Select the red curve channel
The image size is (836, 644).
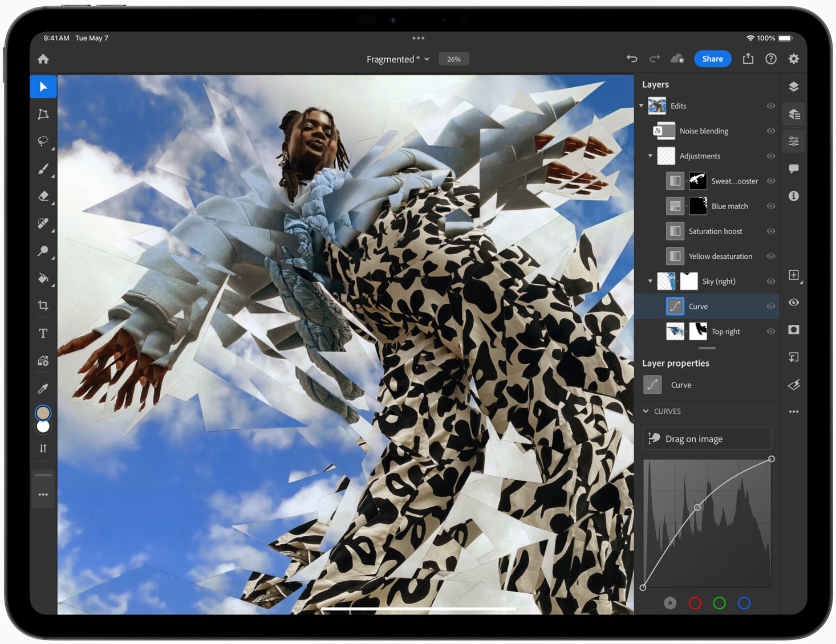click(695, 603)
